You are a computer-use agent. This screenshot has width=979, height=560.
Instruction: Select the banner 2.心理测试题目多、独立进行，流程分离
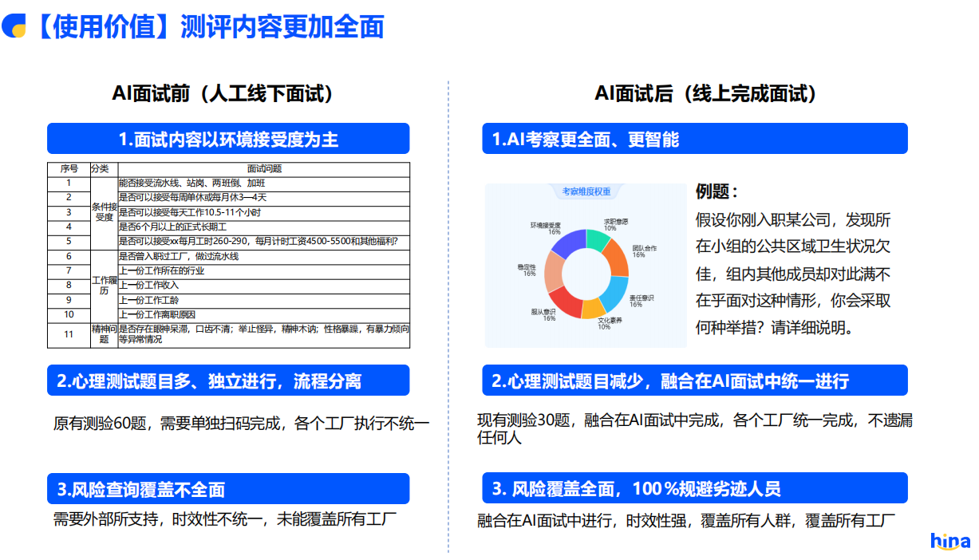tap(228, 381)
